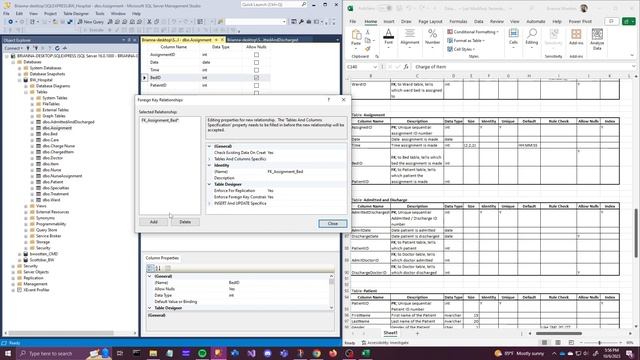640x360 pixels.
Task: Click the Excel formula bar input
Action: click(x=522, y=67)
